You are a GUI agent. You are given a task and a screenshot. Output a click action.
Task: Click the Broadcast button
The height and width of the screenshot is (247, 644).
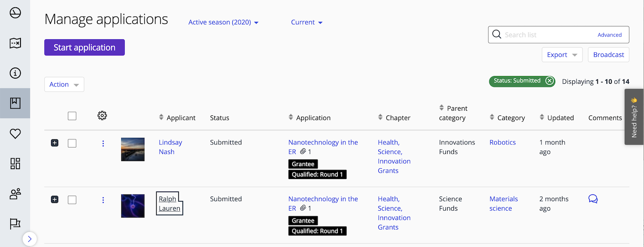point(608,55)
